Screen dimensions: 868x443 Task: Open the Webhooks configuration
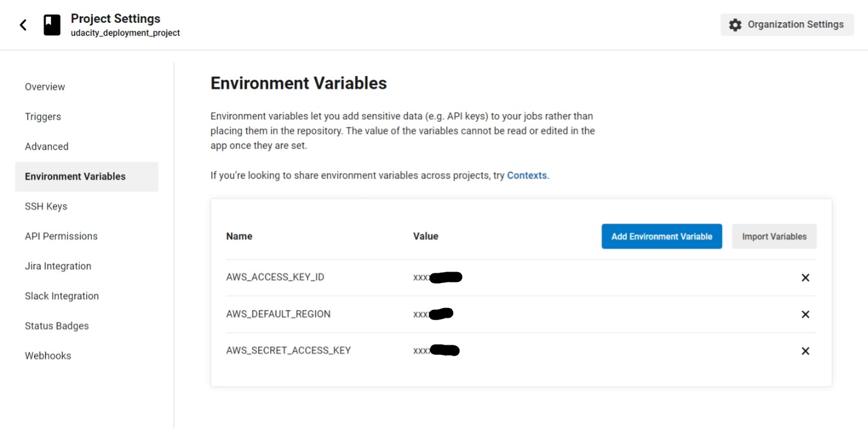47,355
